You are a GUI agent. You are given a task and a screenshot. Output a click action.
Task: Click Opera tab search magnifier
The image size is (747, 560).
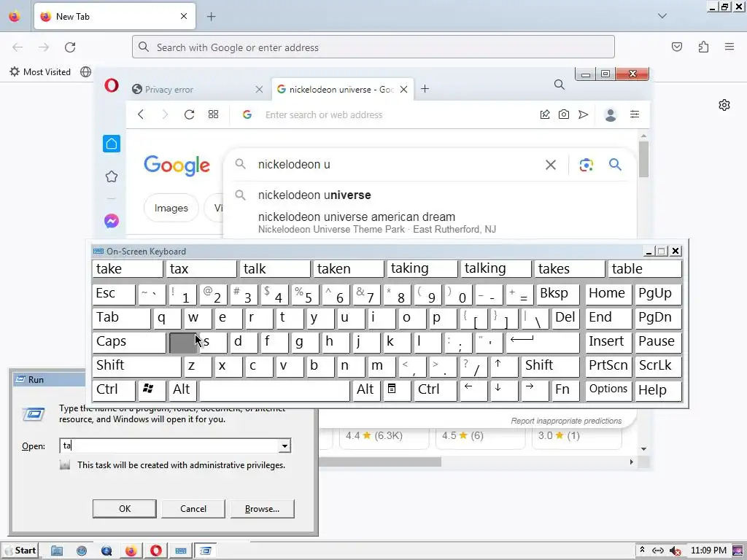pyautogui.click(x=560, y=85)
